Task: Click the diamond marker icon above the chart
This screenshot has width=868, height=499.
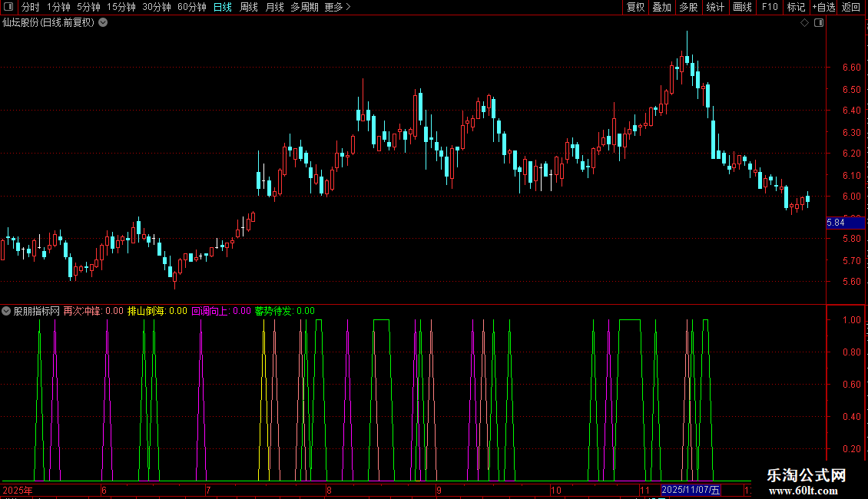Action: pyautogui.click(x=804, y=23)
